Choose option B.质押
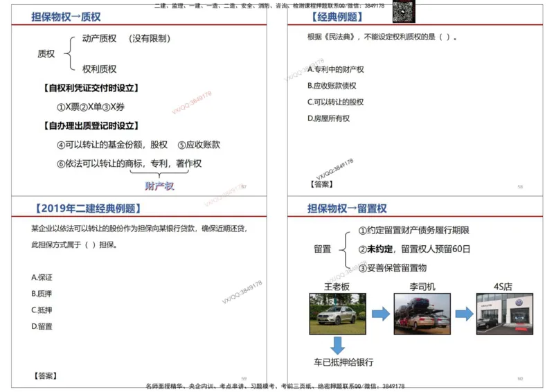Viewport: 554px width, 392px height. pos(42,294)
